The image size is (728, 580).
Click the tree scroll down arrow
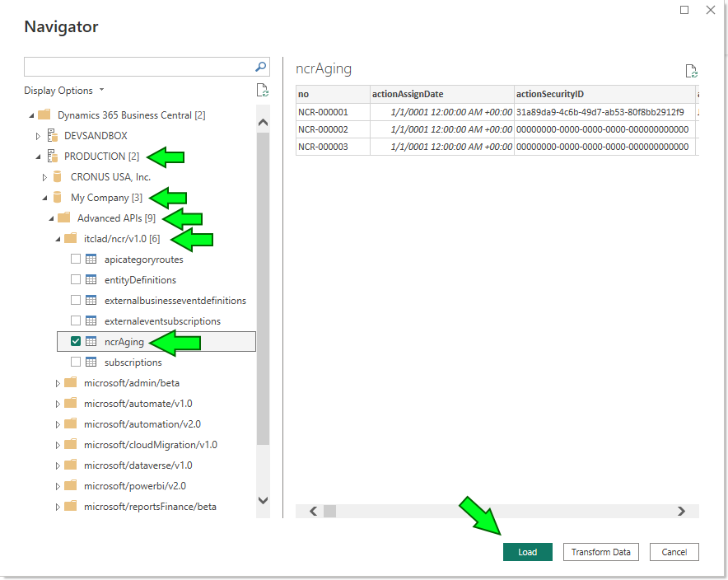(x=263, y=500)
